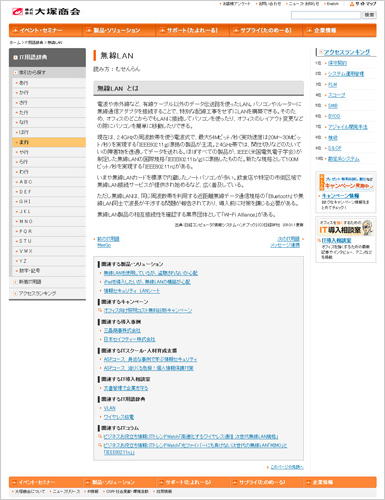Select わ行 in sidebar index
This screenshot has width=385, height=500.
click(x=49, y=172)
